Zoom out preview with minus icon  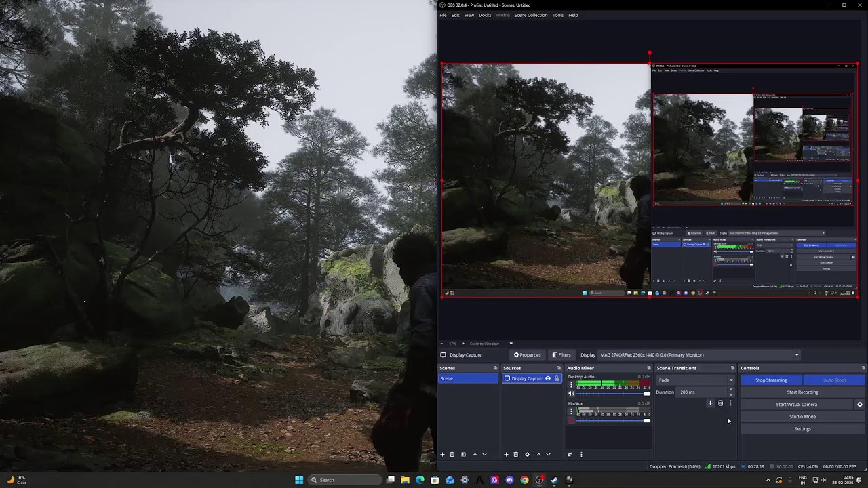click(x=442, y=344)
